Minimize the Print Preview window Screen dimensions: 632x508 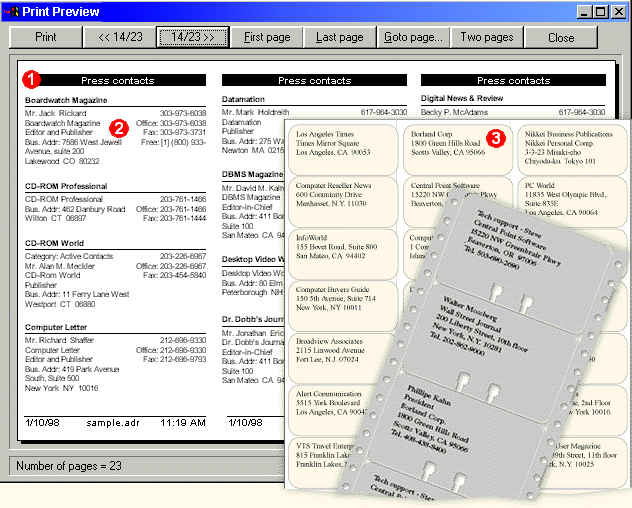pyautogui.click(x=584, y=12)
